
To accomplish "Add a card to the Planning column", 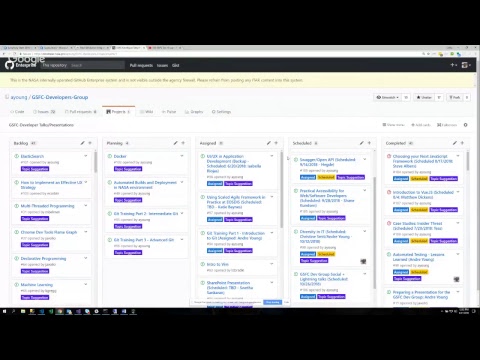I will (x=183, y=143).
